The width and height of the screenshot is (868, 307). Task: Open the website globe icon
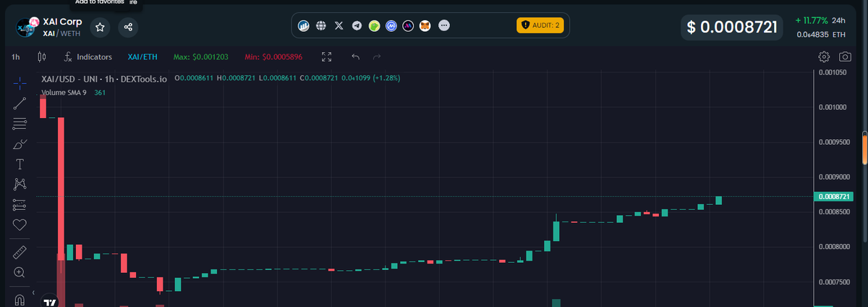coord(322,25)
